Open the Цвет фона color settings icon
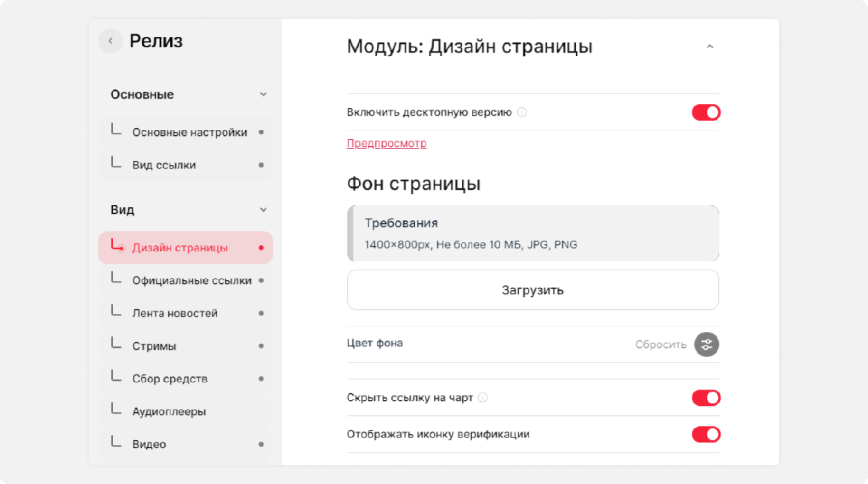 [x=707, y=344]
